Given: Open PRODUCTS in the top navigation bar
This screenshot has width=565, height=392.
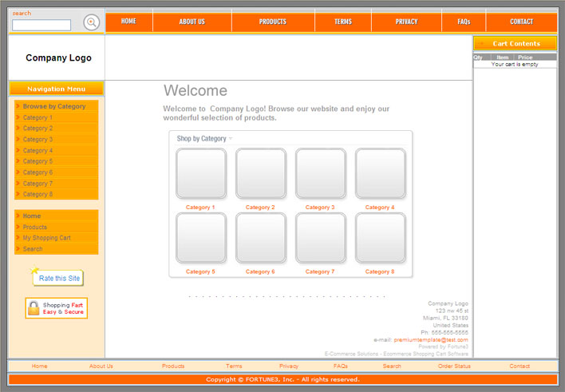Looking at the screenshot, I should [272, 22].
